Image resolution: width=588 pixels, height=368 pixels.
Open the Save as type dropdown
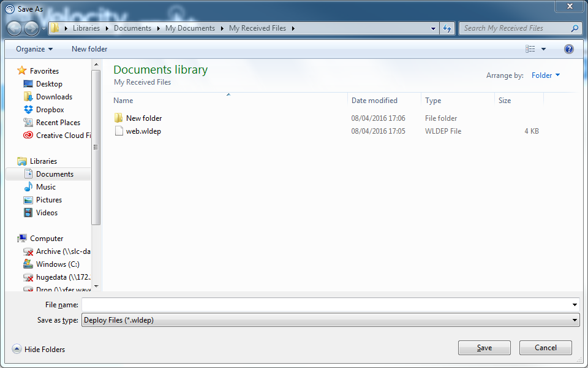(x=331, y=320)
